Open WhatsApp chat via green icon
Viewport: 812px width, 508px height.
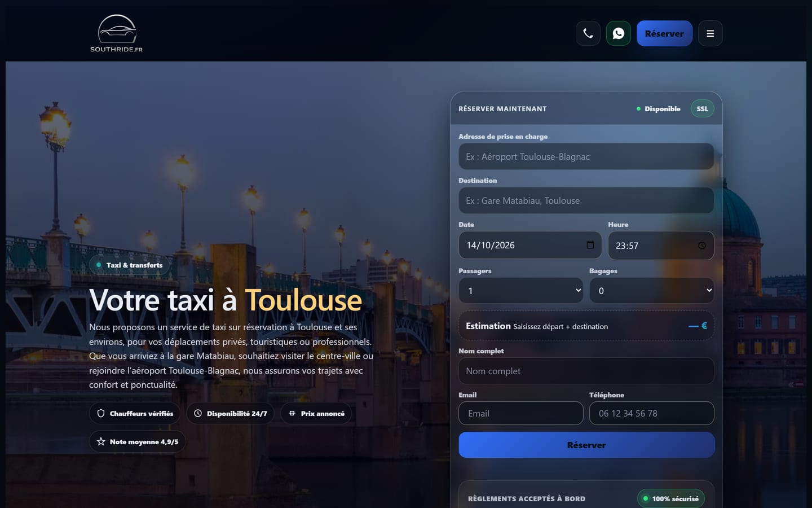click(619, 33)
